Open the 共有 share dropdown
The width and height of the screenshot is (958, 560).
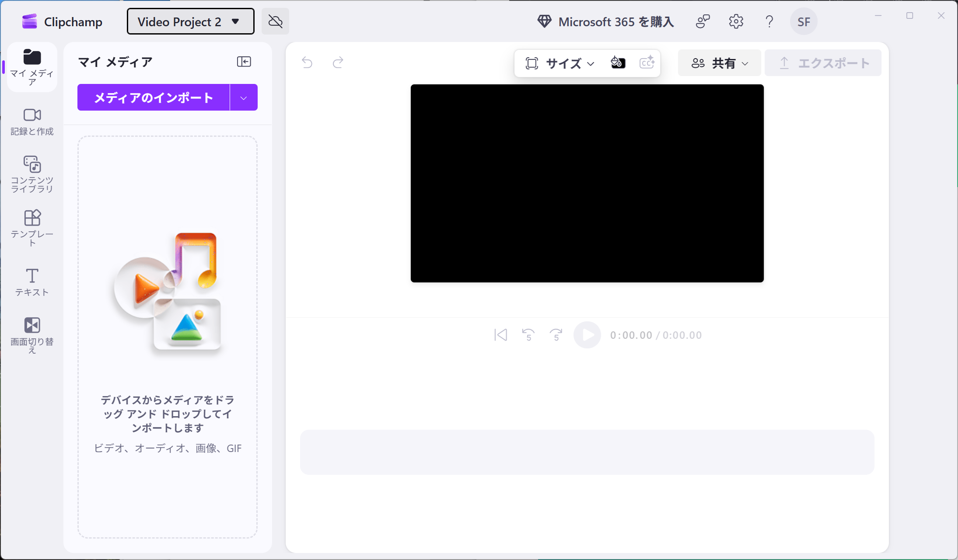click(720, 63)
